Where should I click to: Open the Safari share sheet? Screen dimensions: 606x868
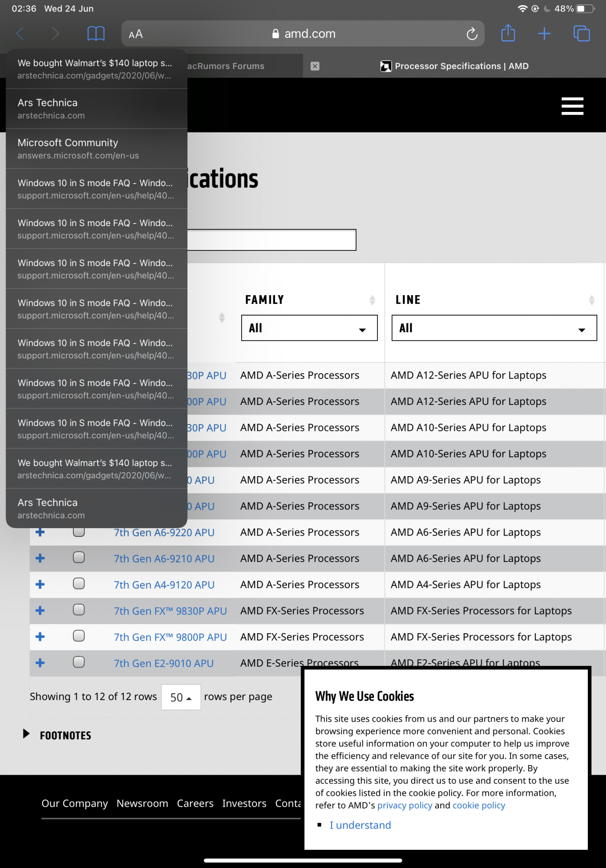(x=508, y=33)
